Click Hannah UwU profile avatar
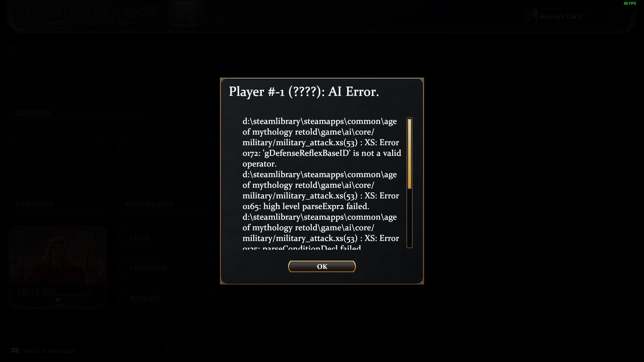 532,16
